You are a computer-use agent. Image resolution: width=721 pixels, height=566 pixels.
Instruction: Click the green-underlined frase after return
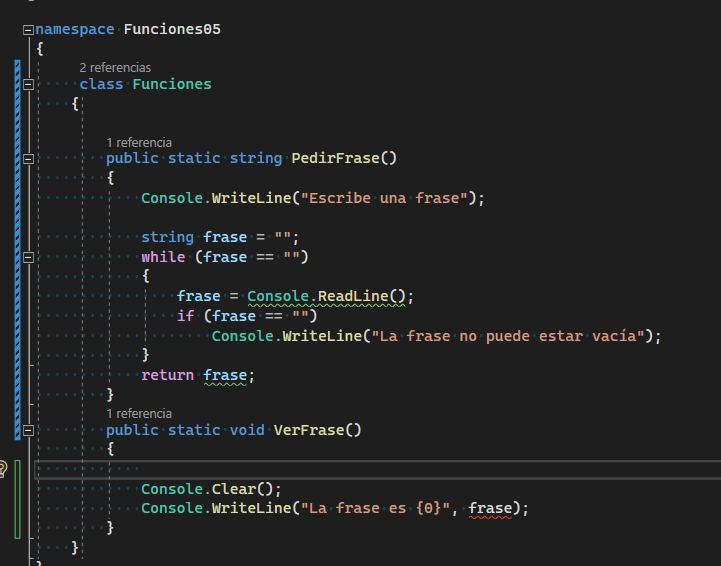225,376
